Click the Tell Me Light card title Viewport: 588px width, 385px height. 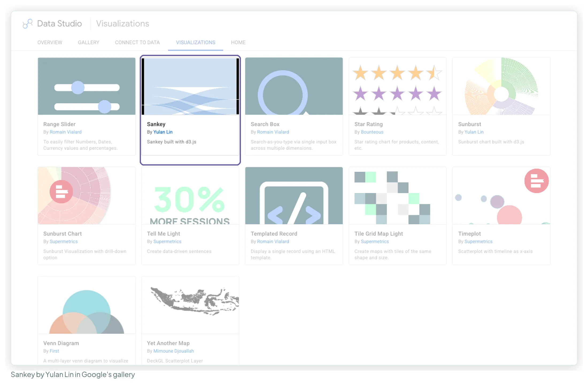tap(164, 234)
